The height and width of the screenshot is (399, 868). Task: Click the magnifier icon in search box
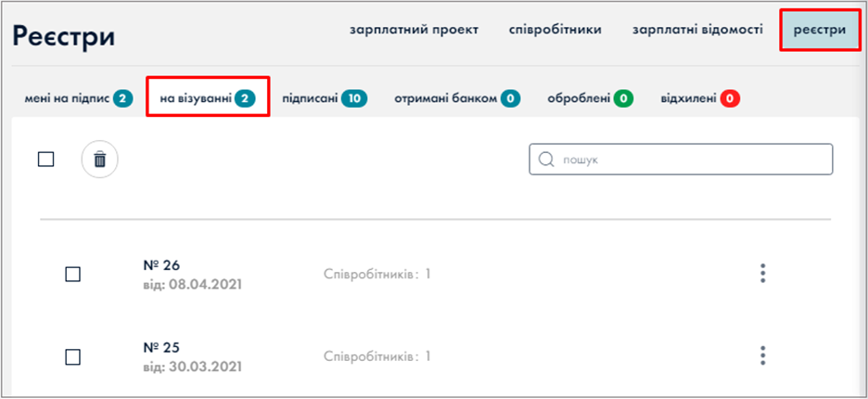click(x=545, y=160)
